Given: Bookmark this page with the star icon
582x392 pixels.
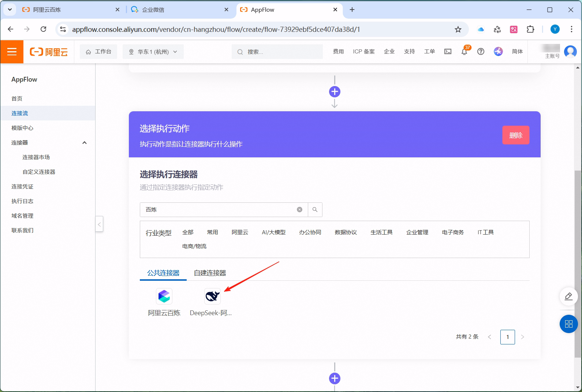Looking at the screenshot, I should (458, 29).
